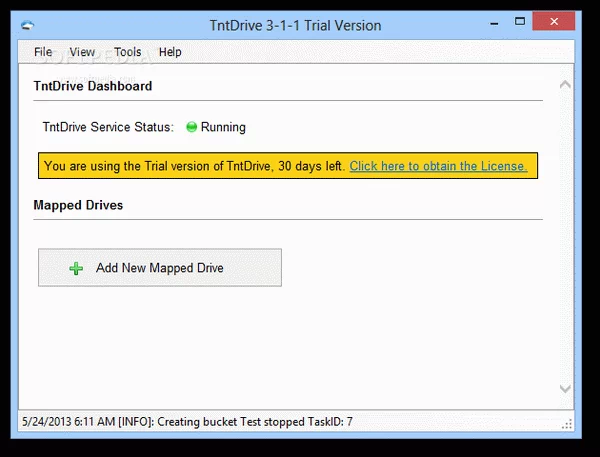Minimize the TntDrive window

494,24
